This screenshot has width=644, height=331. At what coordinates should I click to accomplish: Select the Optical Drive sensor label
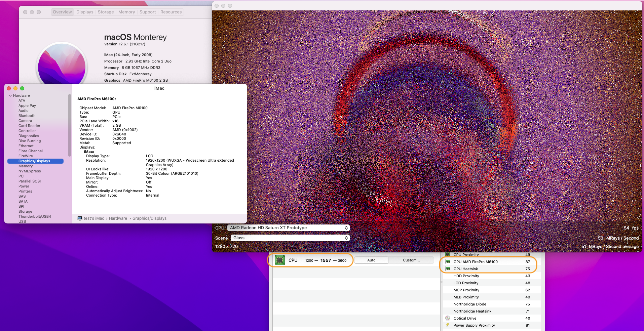(x=465, y=318)
